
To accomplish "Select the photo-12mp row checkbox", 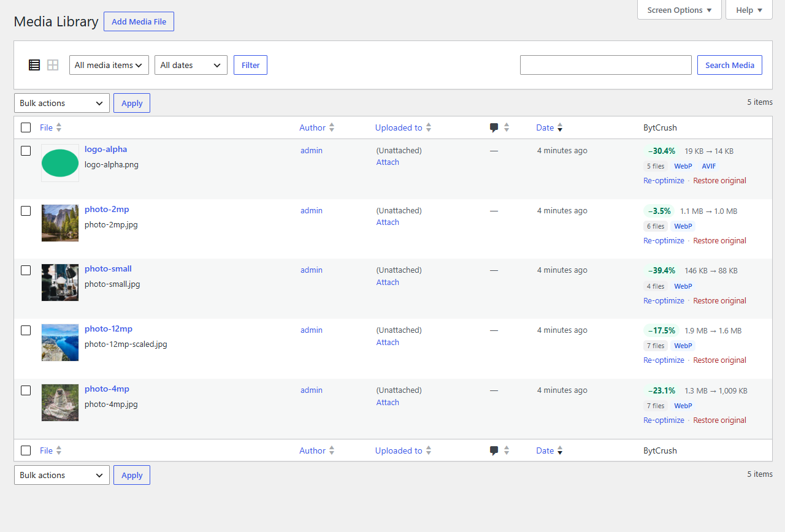I will tap(26, 330).
